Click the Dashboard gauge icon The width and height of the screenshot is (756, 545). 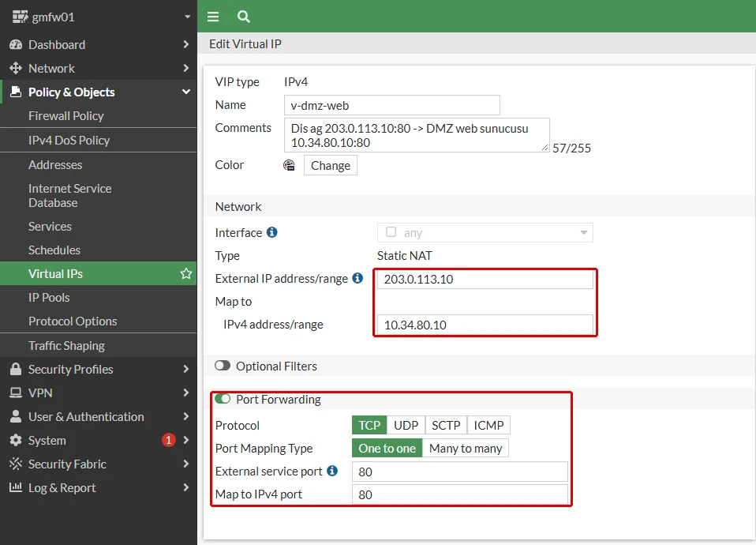coord(16,44)
